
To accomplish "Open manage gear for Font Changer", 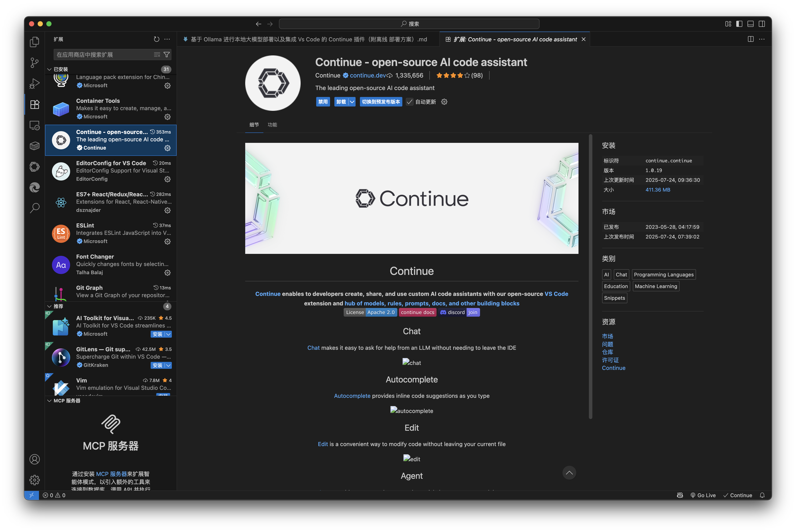I will [x=168, y=273].
